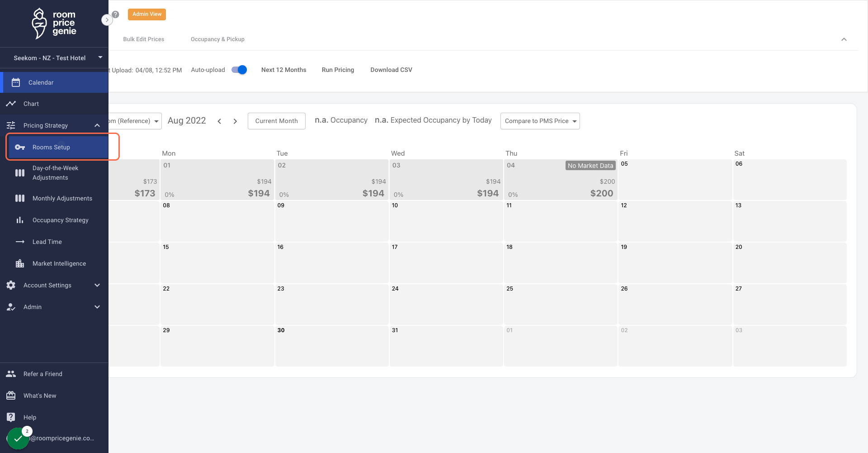Collapse the top panel with chevron

point(844,39)
